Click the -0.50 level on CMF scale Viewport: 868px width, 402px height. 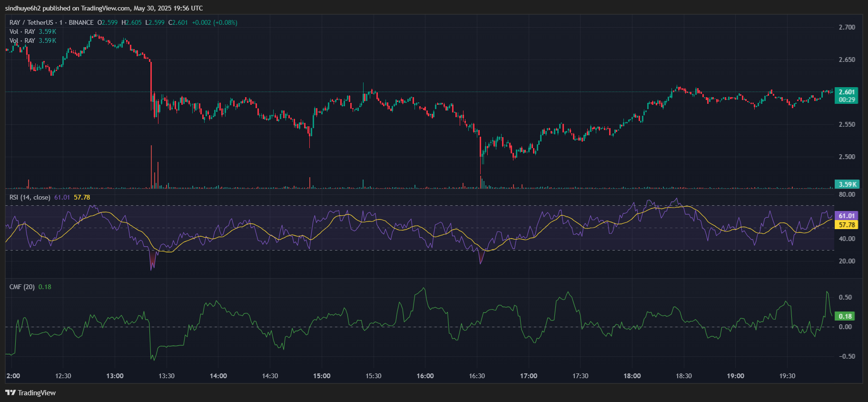845,356
